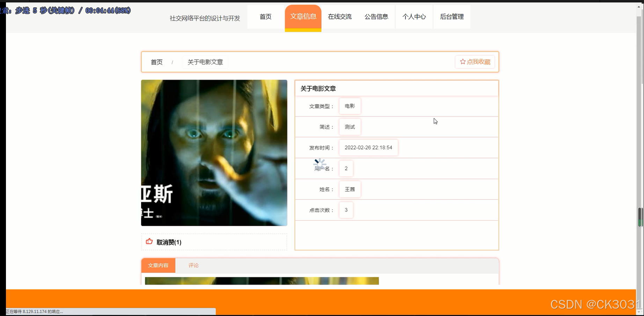This screenshot has width=644, height=316.
Task: Open the 首页 navigation tab
Action: [265, 16]
